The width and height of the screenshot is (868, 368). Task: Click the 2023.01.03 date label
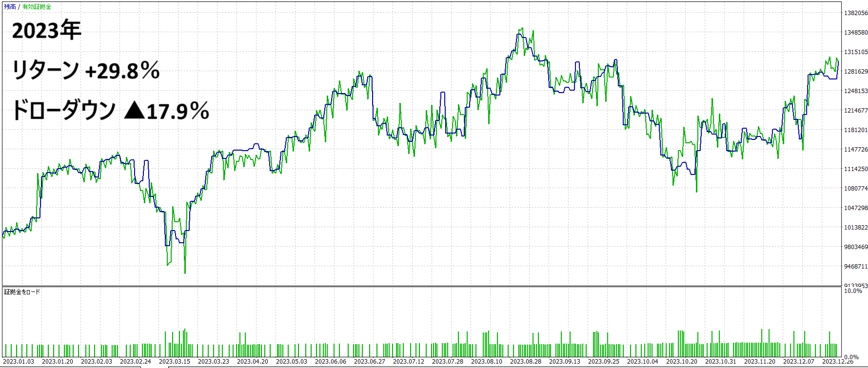[x=19, y=362]
